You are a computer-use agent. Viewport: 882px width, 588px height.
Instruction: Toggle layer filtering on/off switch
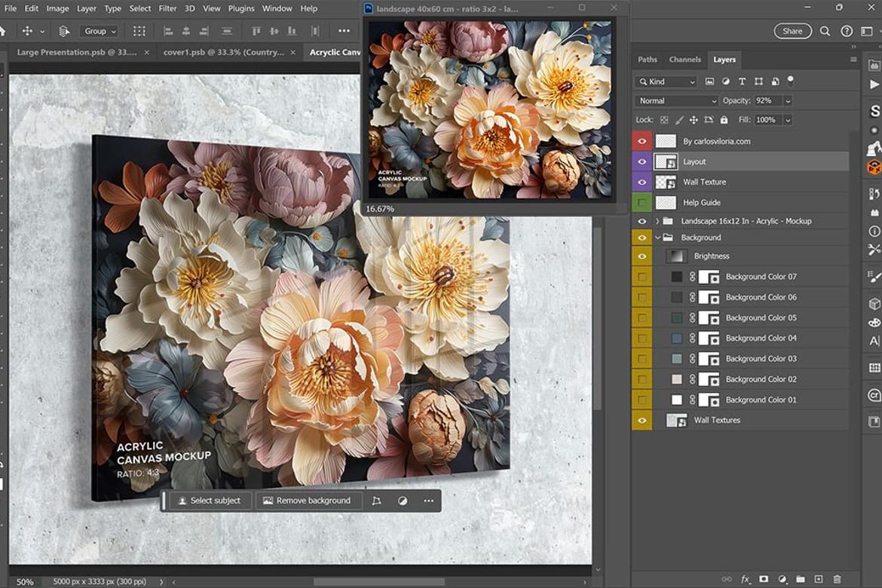click(791, 81)
